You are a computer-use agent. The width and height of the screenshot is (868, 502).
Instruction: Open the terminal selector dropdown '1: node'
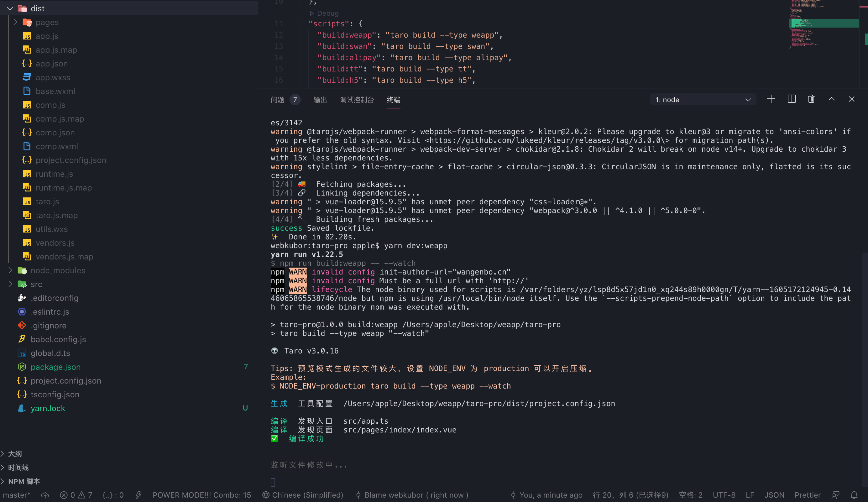703,100
